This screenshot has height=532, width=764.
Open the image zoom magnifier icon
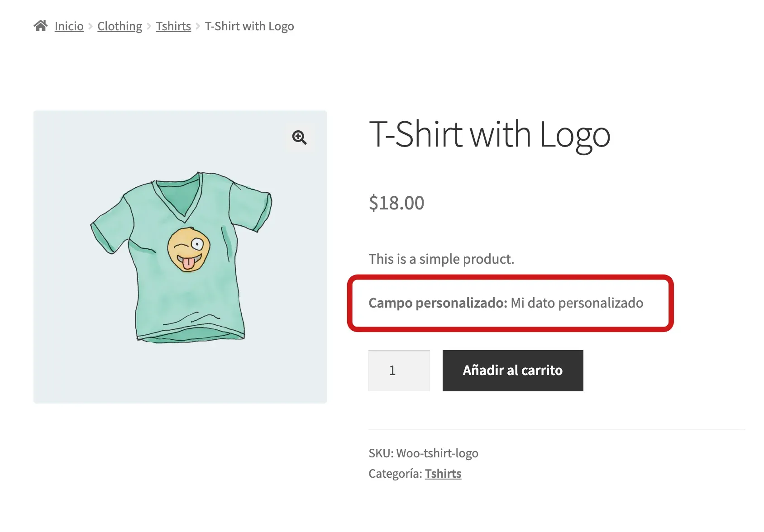[300, 138]
